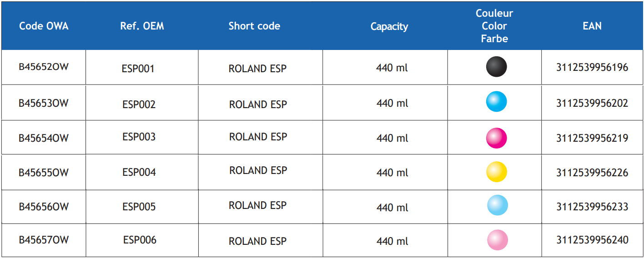Viewport: 644px width, 258px height.
Task: Select the ESP002 reference cell
Action: coord(139,104)
